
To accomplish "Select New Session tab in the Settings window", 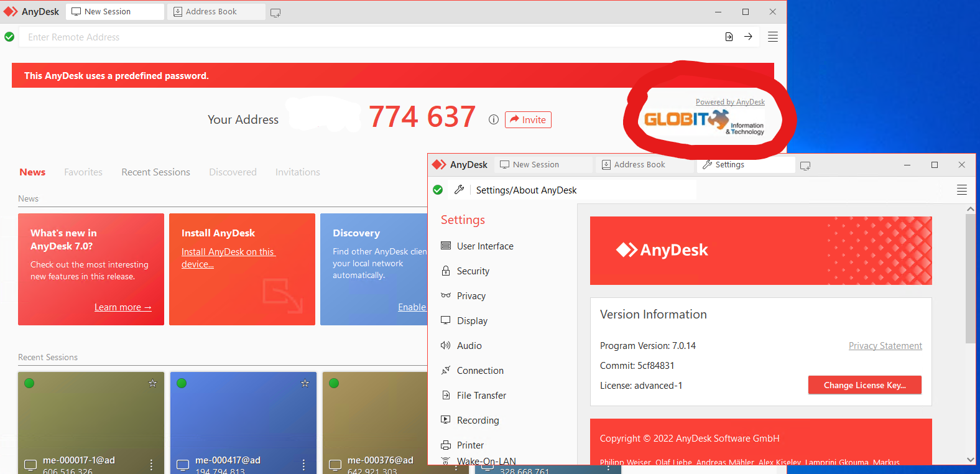I will click(x=543, y=165).
